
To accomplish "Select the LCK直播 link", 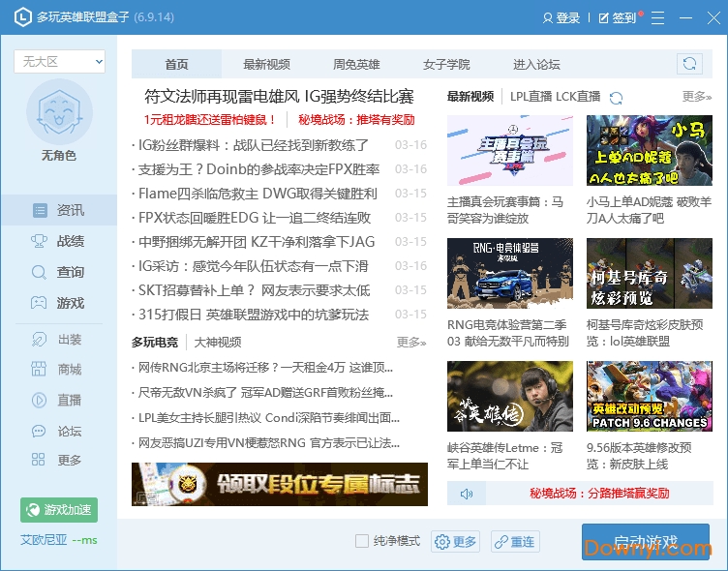I will click(578, 97).
